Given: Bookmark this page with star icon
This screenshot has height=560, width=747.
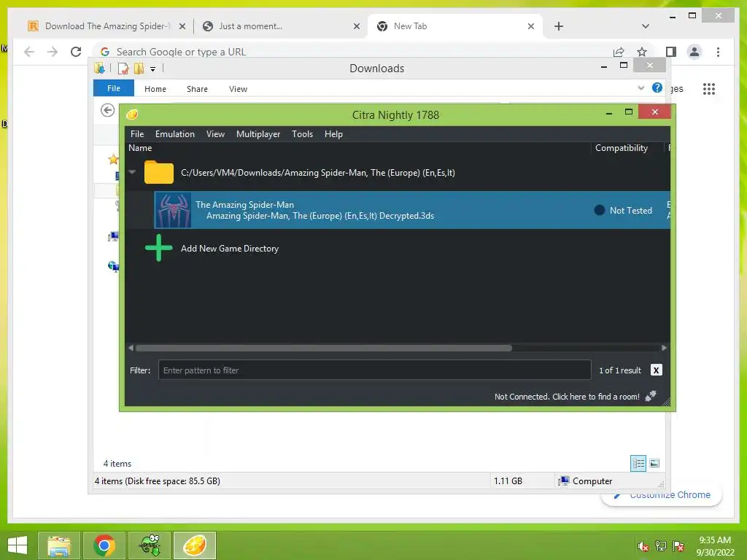Looking at the screenshot, I should (642, 52).
